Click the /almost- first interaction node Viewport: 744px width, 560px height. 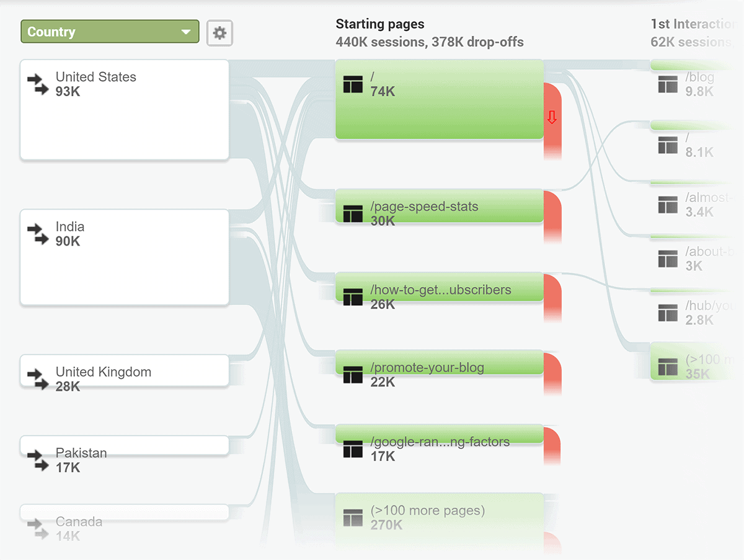[x=697, y=203]
